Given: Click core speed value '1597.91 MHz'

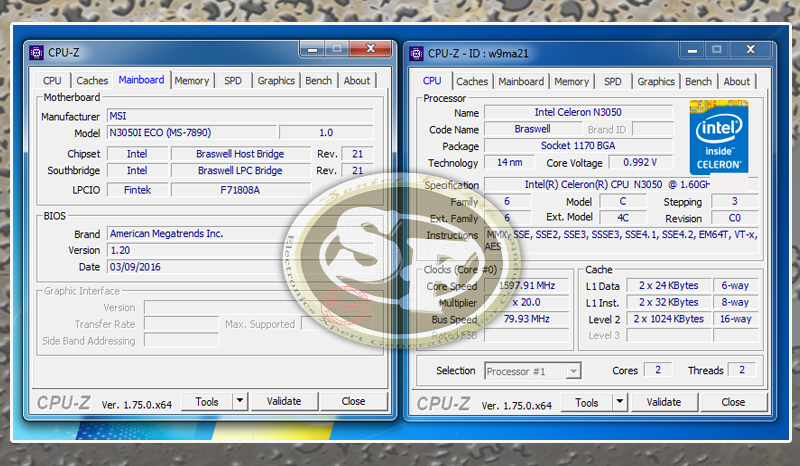Looking at the screenshot, I should tap(527, 285).
